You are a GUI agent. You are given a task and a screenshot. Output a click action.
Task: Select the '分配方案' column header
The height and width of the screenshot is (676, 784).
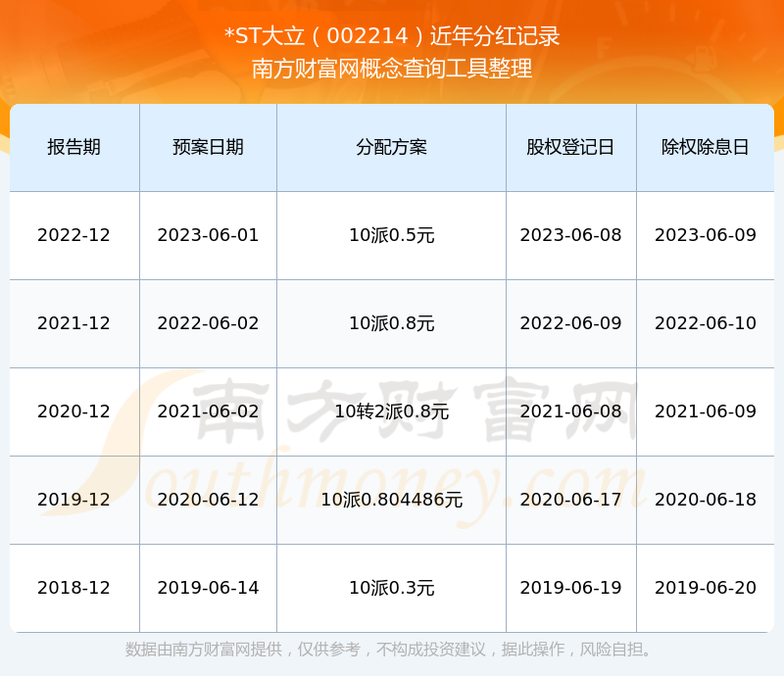tap(391, 147)
